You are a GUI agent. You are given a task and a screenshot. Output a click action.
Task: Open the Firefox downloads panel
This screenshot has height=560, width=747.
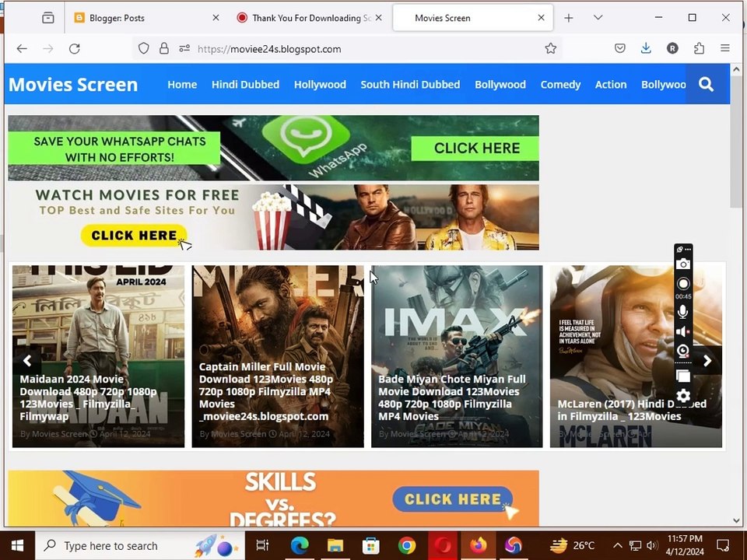(646, 48)
